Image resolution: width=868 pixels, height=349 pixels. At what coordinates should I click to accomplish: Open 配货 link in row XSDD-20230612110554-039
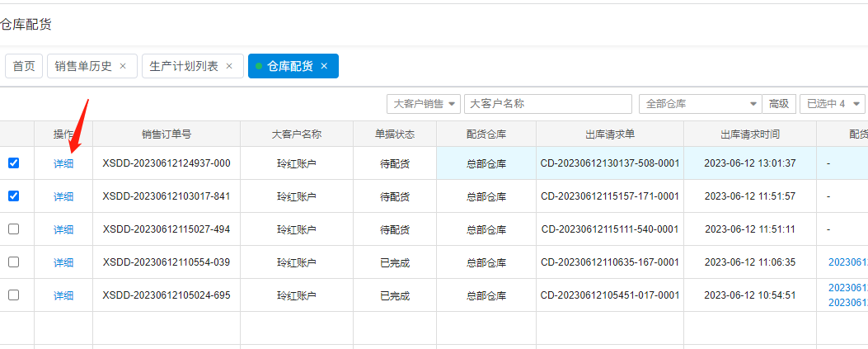coord(848,262)
